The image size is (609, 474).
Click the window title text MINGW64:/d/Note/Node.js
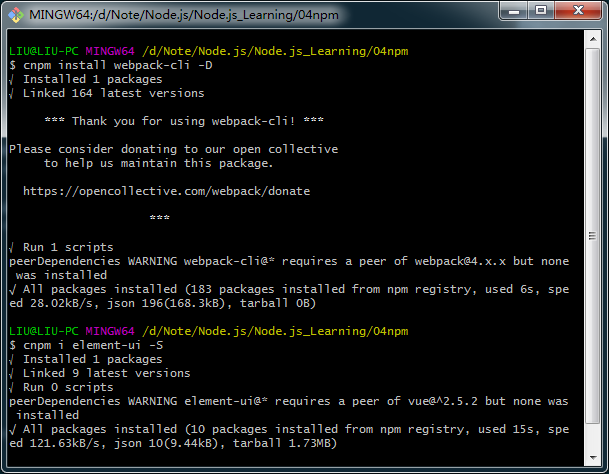[184, 15]
